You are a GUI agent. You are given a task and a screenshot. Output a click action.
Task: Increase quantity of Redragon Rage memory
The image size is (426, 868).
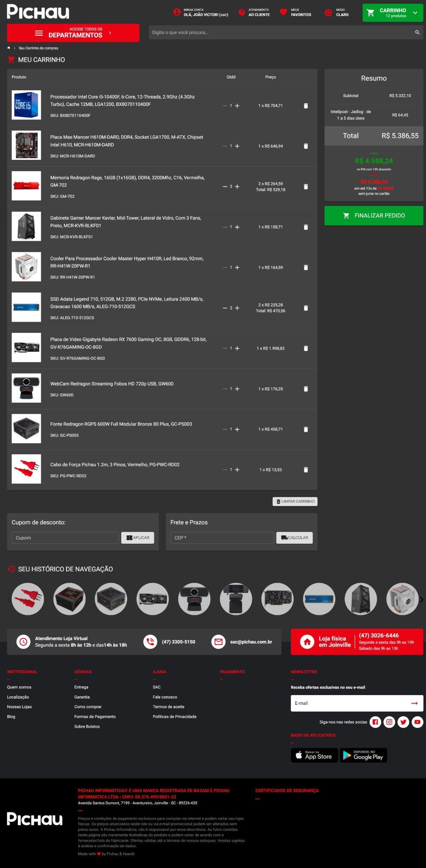pos(237,186)
